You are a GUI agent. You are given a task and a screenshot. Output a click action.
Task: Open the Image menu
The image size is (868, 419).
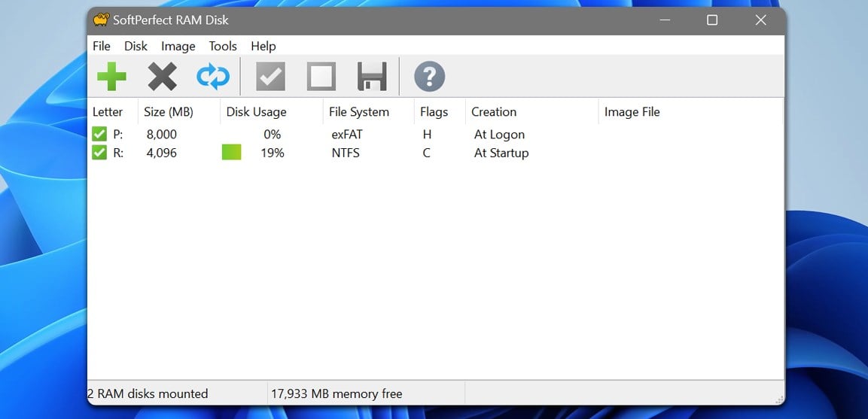(x=178, y=47)
